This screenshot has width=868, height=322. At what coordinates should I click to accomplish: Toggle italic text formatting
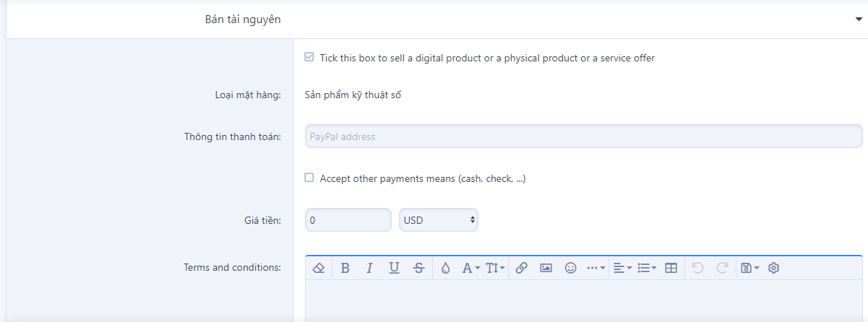click(x=369, y=268)
